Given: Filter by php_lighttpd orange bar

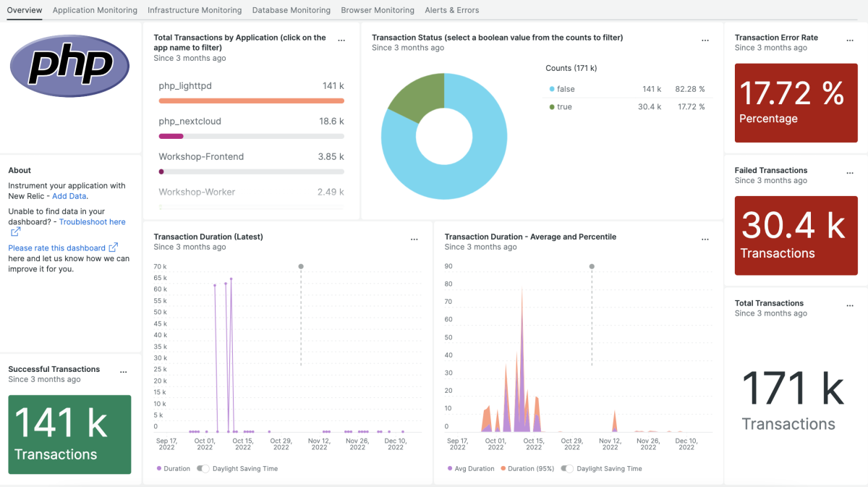Looking at the screenshot, I should [x=251, y=101].
